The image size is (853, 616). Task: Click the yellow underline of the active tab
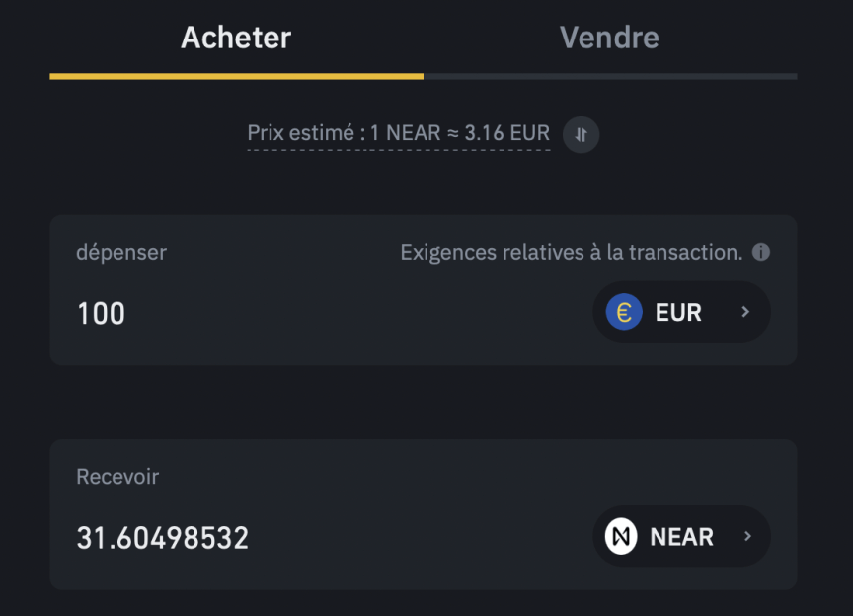237,74
